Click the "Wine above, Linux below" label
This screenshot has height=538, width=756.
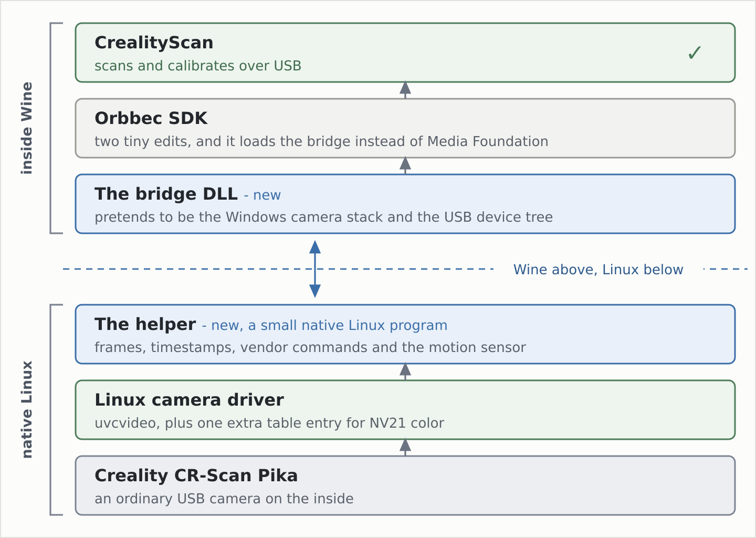[x=598, y=270]
